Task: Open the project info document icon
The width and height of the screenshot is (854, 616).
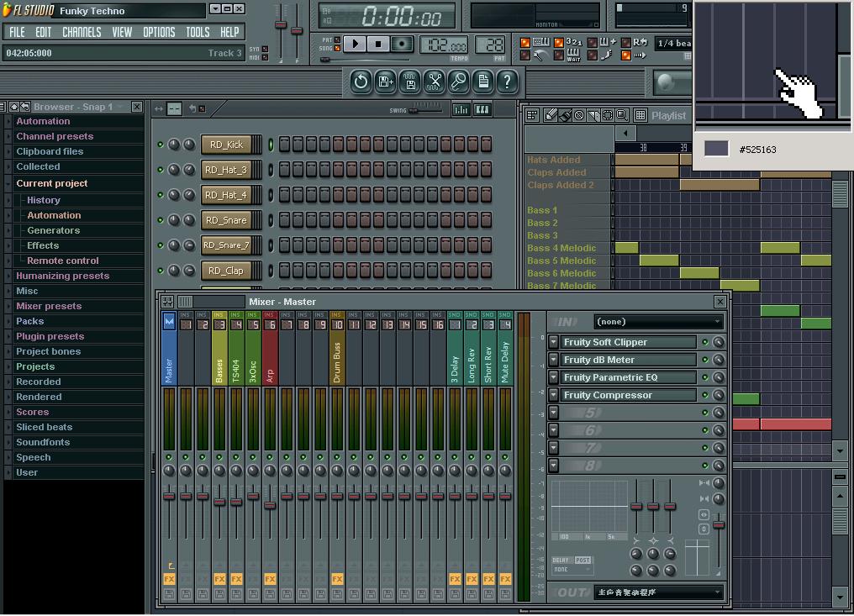Action: pos(483,82)
